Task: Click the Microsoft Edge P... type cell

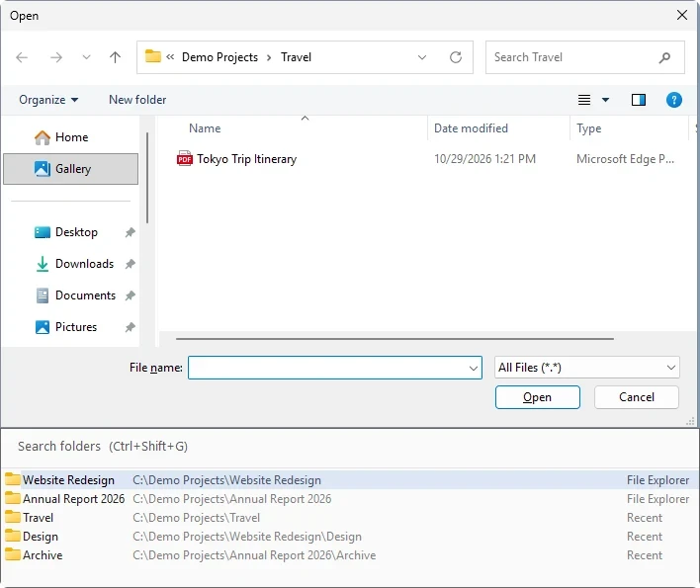Action: 625,159
